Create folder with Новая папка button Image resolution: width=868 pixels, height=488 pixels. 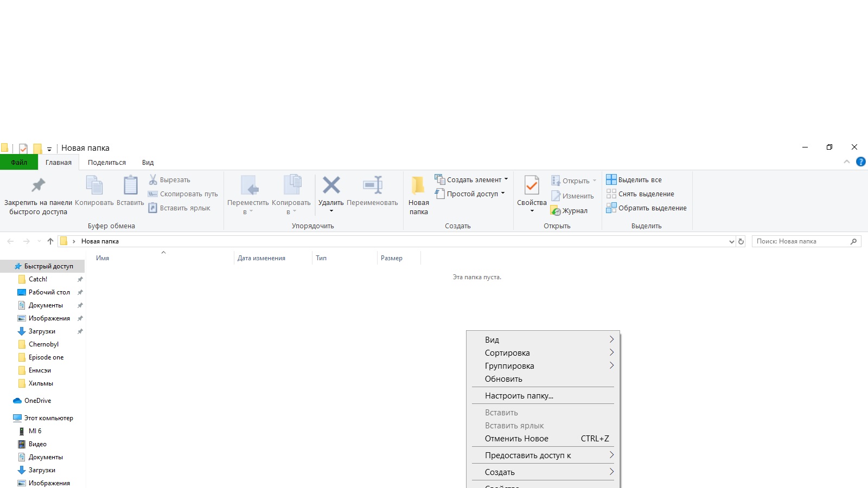(x=418, y=195)
